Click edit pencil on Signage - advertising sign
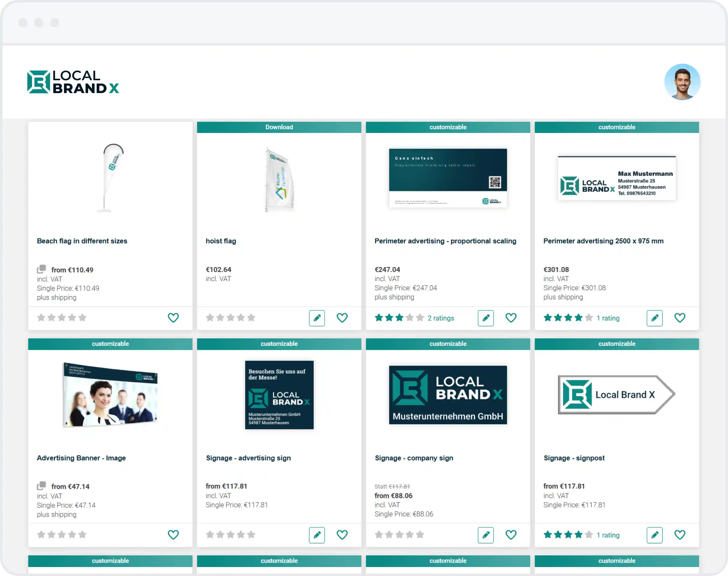Screen dimensions: 728x576 [x=317, y=535]
